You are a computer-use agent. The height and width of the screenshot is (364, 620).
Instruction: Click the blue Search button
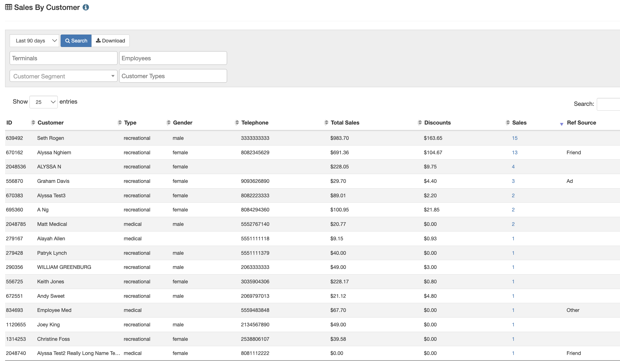tap(76, 41)
